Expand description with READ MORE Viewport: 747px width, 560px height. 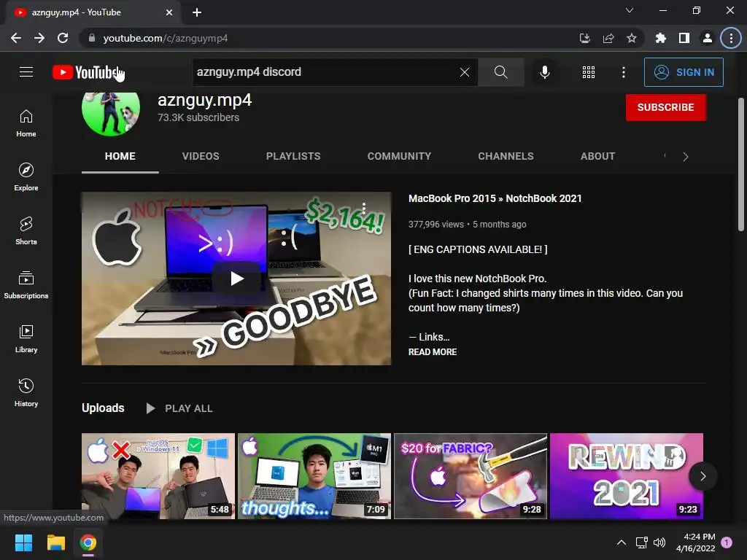tap(433, 352)
